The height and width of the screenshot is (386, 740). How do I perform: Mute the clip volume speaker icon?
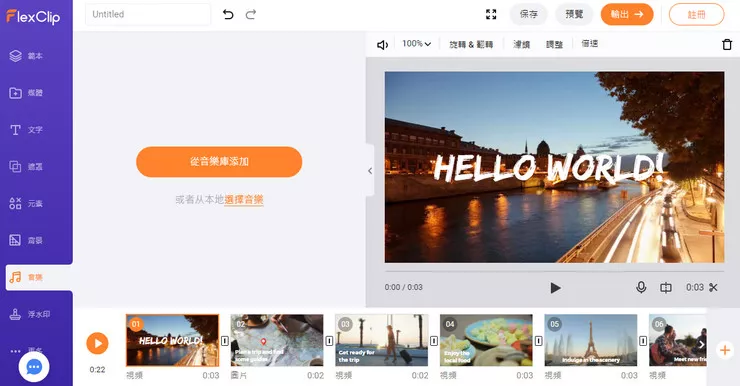(x=382, y=45)
